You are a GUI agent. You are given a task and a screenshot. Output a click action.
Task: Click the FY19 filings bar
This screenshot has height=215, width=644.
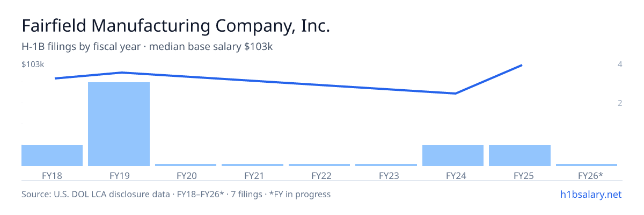point(119,124)
